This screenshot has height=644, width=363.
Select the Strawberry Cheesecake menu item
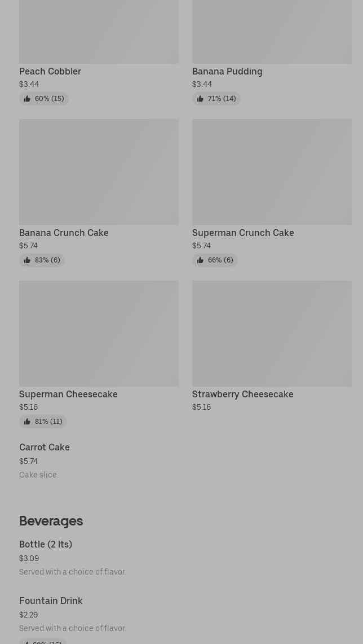243,395
